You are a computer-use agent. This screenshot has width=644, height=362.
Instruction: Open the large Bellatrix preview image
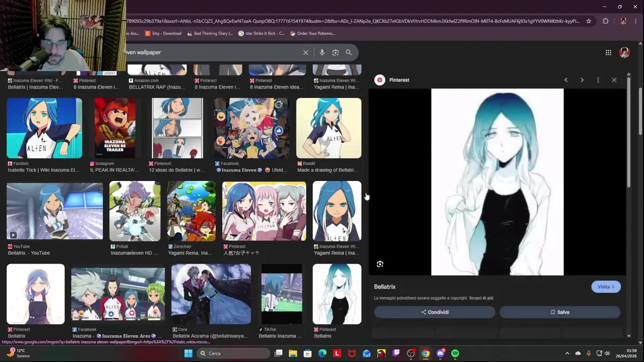click(498, 182)
